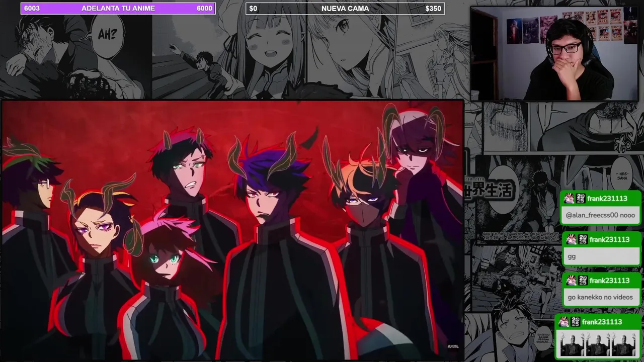This screenshot has width=644, height=362.
Task: Click frank231113 username above the emotes
Action: 601,322
